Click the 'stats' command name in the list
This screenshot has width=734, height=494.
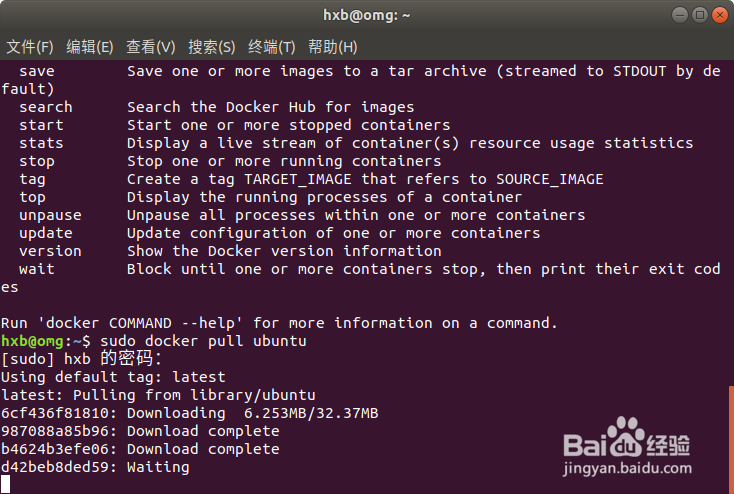coord(41,143)
